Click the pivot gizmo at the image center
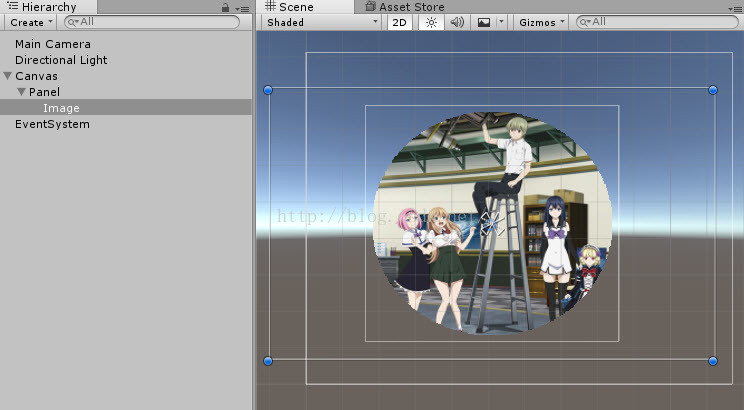The height and width of the screenshot is (410, 744). [492, 224]
